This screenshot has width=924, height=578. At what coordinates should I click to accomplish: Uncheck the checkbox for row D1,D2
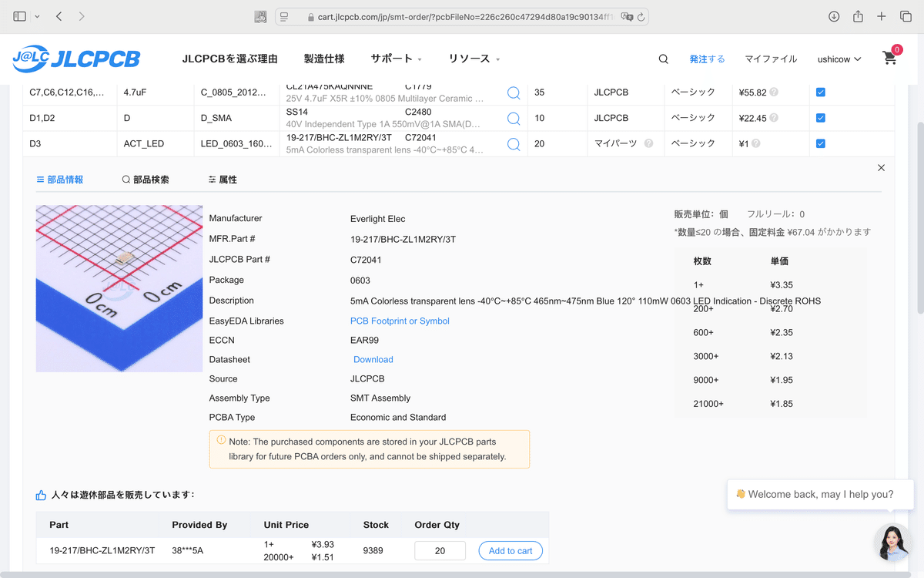tap(820, 118)
